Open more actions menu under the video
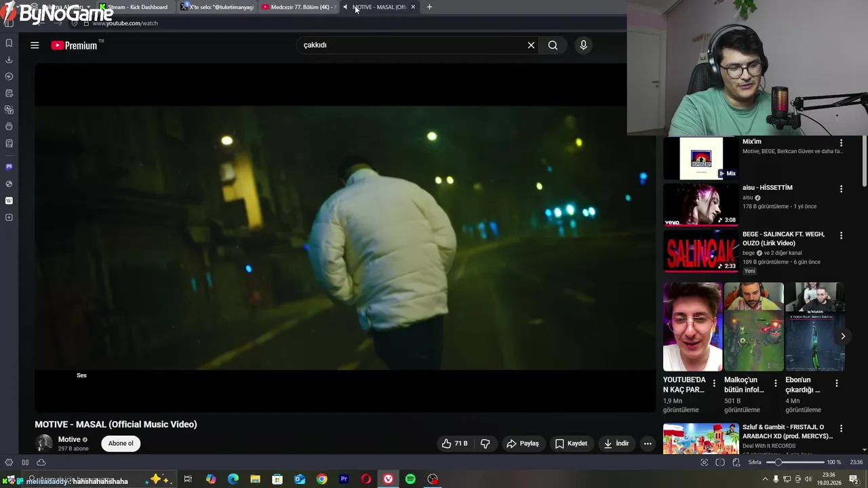 point(648,443)
